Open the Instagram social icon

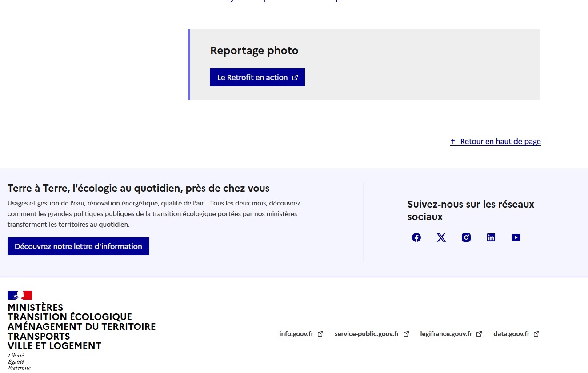point(466,237)
